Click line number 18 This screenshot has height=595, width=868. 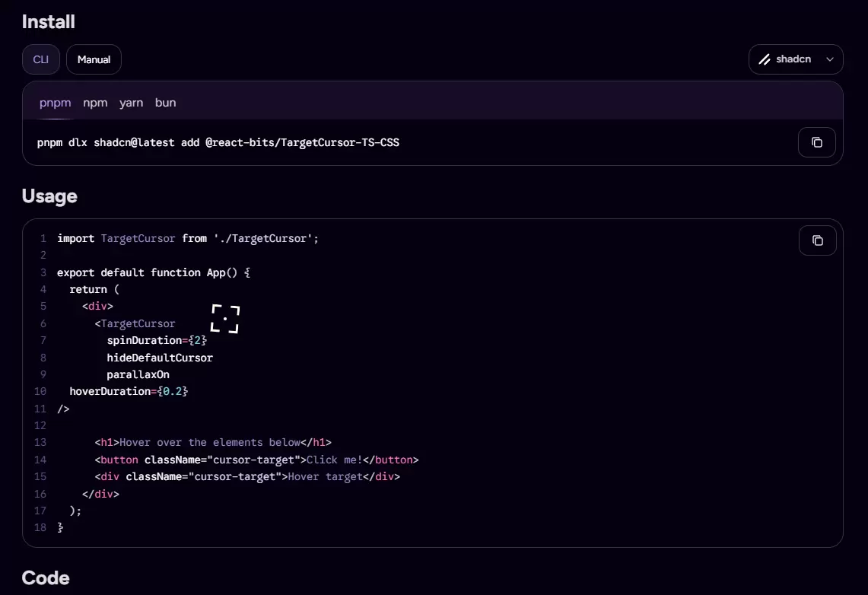point(40,527)
